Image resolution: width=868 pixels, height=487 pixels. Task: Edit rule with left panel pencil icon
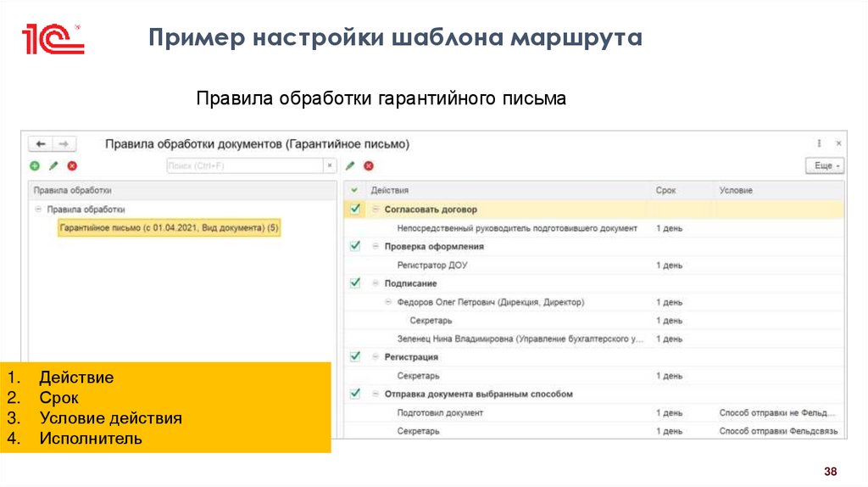53,165
